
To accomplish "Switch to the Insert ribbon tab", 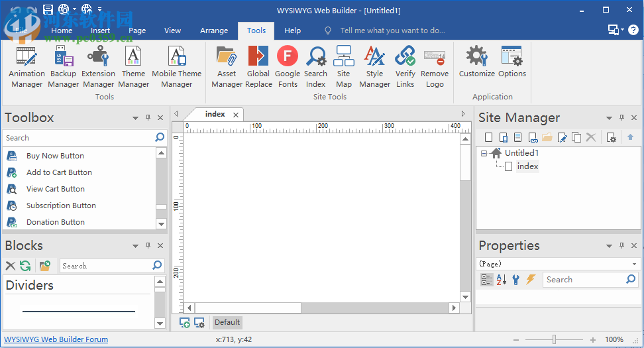I will 100,30.
